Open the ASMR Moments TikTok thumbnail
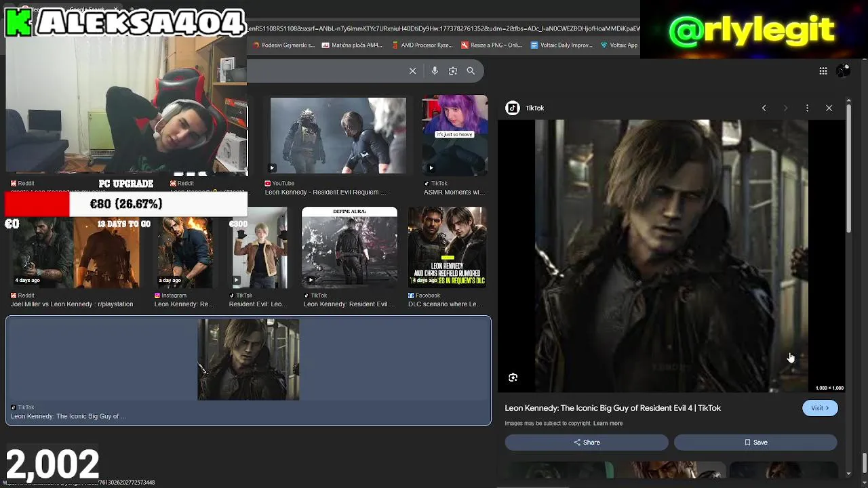Viewport: 868px width, 488px height. tap(455, 135)
